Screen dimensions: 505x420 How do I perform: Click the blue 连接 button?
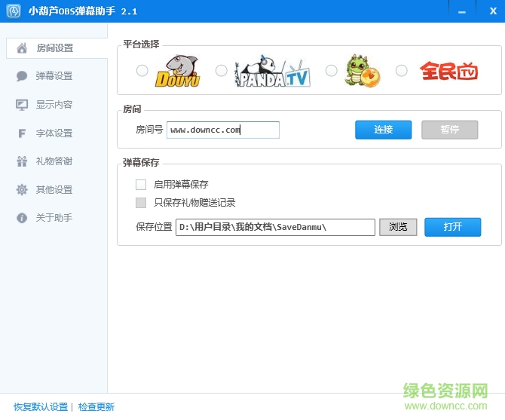(383, 130)
